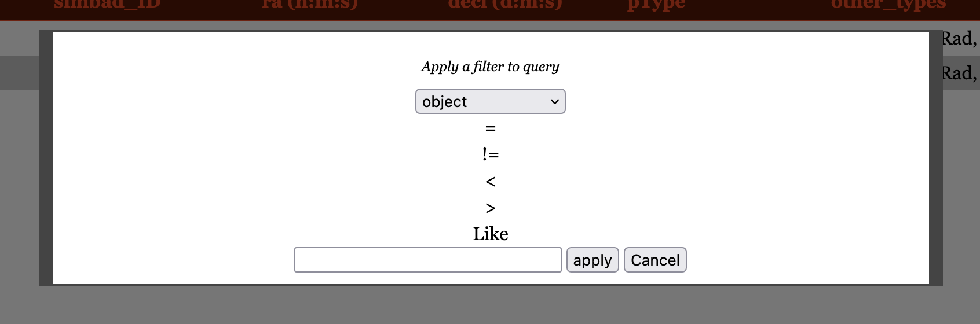The height and width of the screenshot is (324, 980).
Task: Focus the filter value text field
Action: click(427, 260)
